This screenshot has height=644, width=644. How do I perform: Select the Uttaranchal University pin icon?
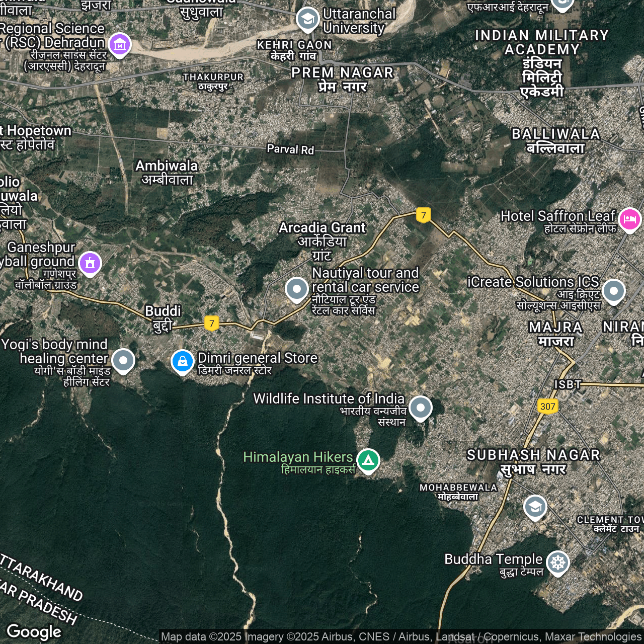(x=307, y=19)
